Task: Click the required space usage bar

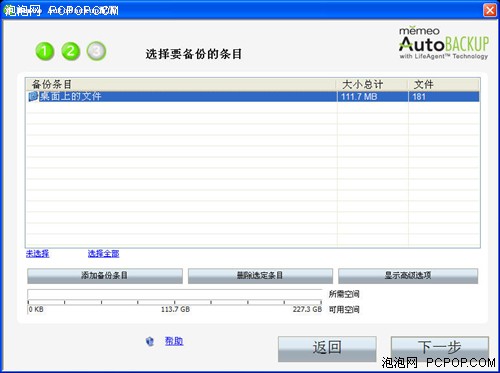Action: [175, 294]
